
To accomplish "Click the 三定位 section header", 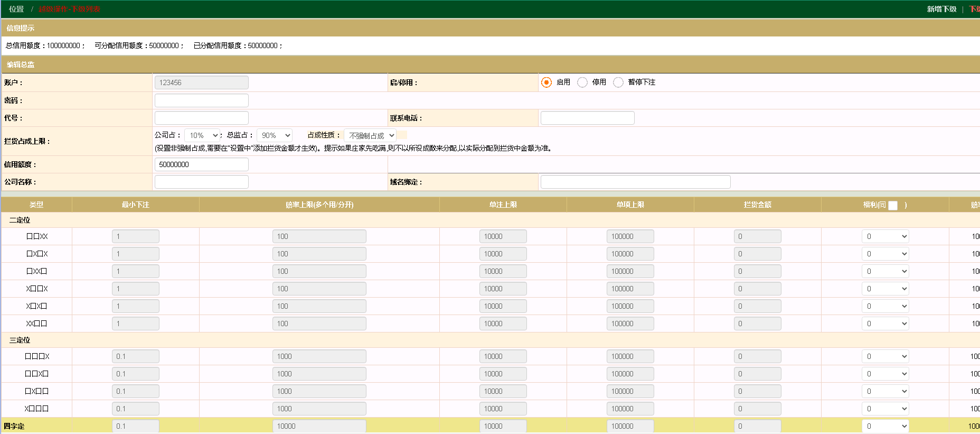I will point(20,340).
